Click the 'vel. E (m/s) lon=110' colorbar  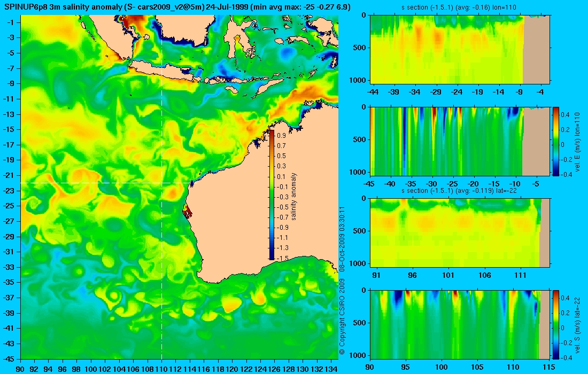click(x=555, y=141)
